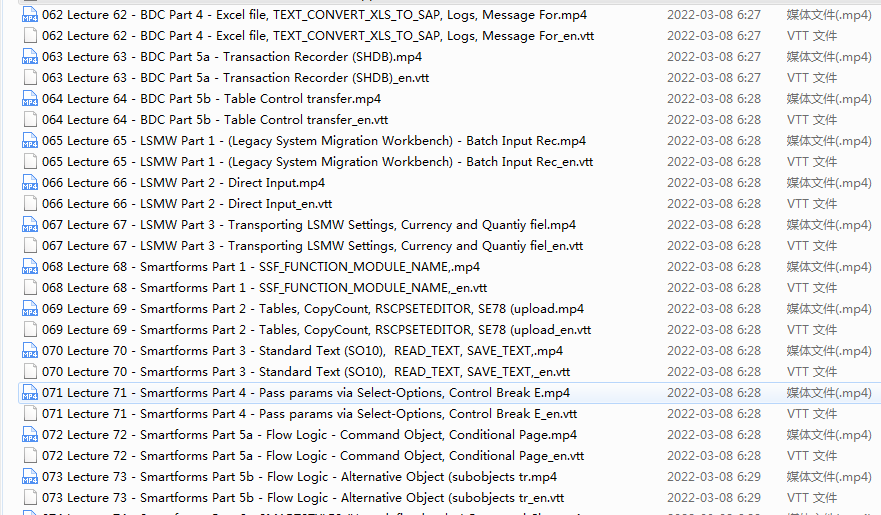The width and height of the screenshot is (881, 515).
Task: Select 072 Flow Logic Conditional Page.mp4 name
Action: coord(310,435)
